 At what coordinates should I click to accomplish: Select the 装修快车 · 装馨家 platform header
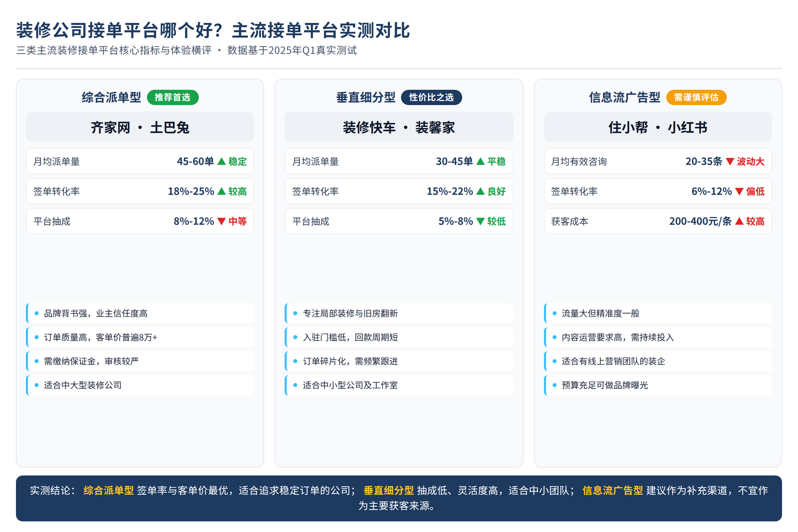pyautogui.click(x=399, y=127)
